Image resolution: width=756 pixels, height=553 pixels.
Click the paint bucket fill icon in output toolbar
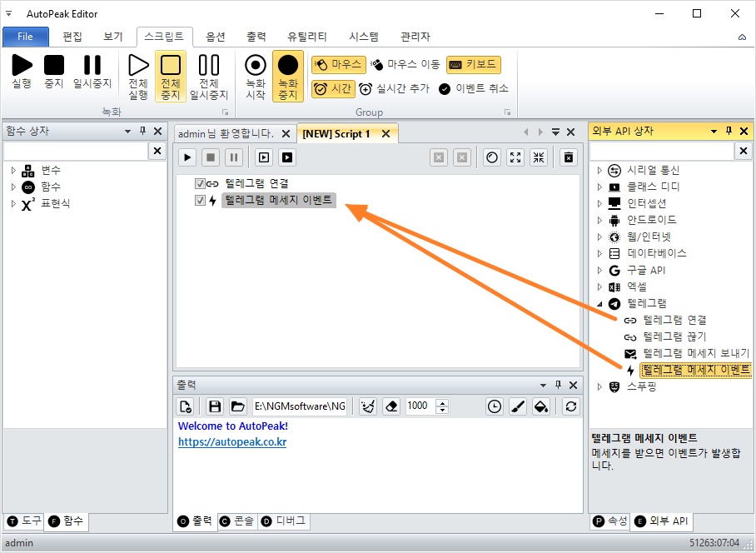(541, 406)
